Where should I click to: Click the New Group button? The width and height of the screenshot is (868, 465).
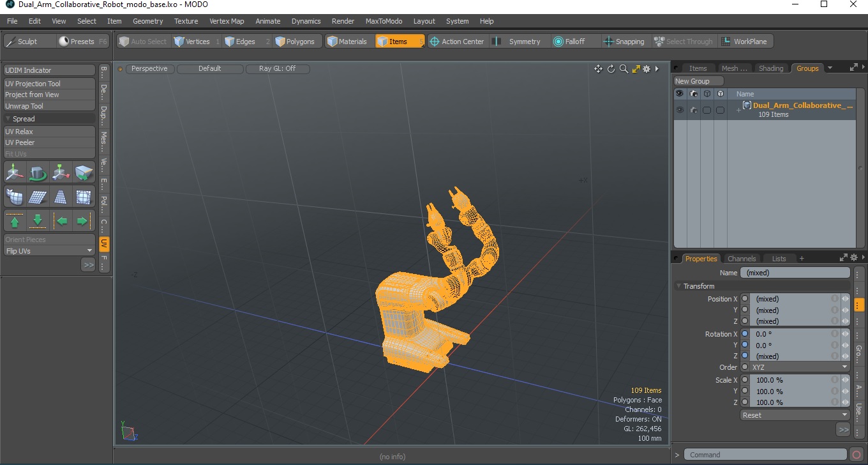coord(699,81)
